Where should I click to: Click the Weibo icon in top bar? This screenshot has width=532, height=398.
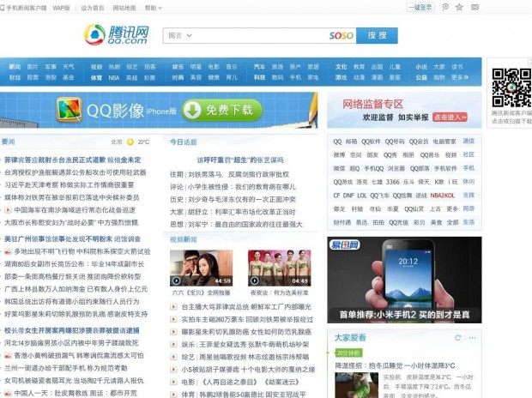pyautogui.click(x=445, y=7)
